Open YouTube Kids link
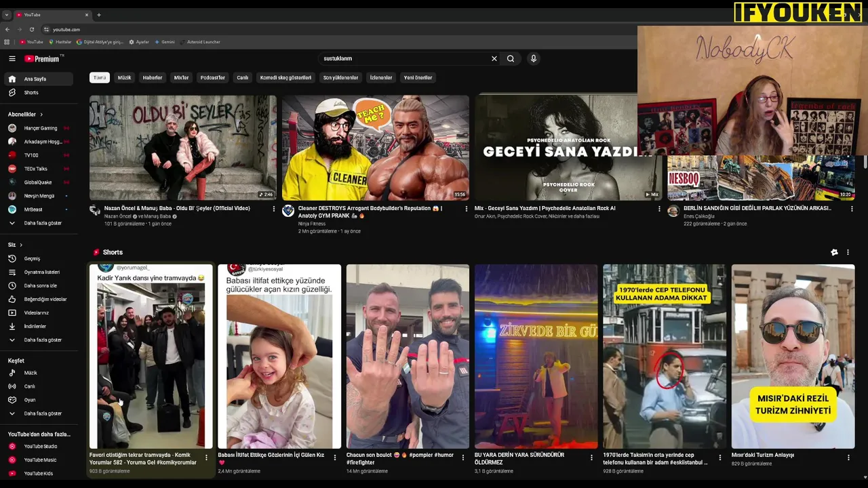 pos(37,474)
